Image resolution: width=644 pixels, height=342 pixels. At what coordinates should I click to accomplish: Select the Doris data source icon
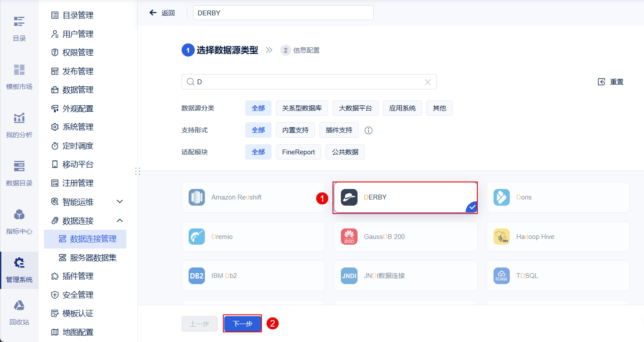pyautogui.click(x=501, y=197)
